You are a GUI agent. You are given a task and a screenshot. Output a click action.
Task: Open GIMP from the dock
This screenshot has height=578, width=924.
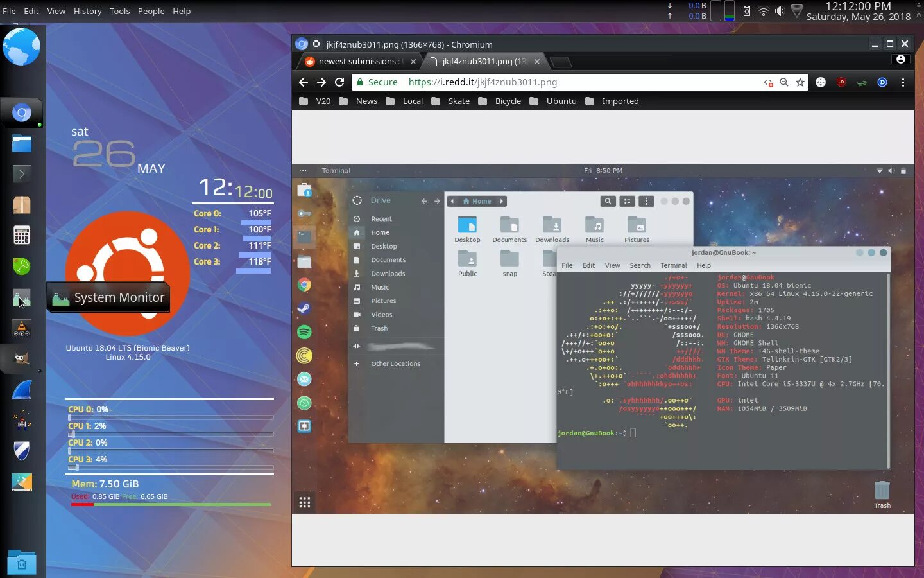pos(22,358)
